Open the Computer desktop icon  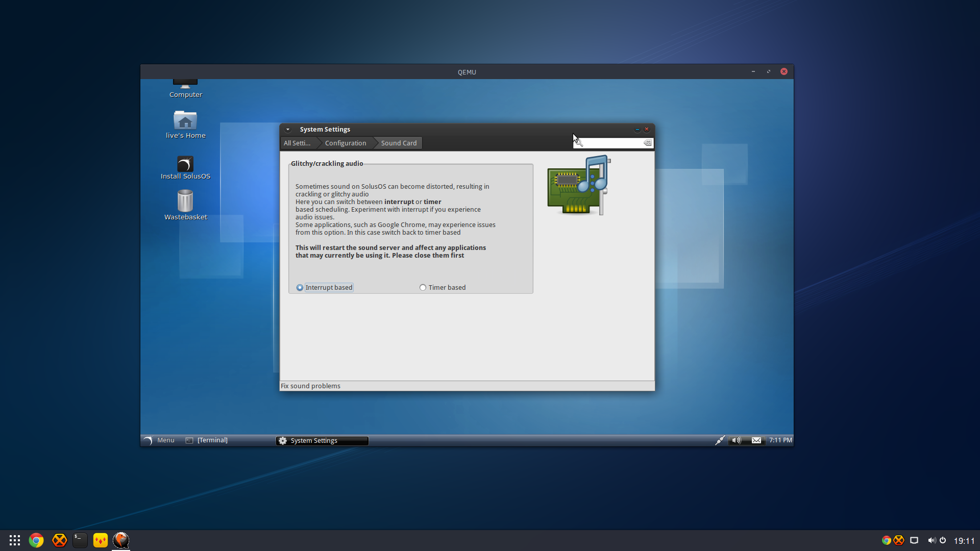coord(185,89)
